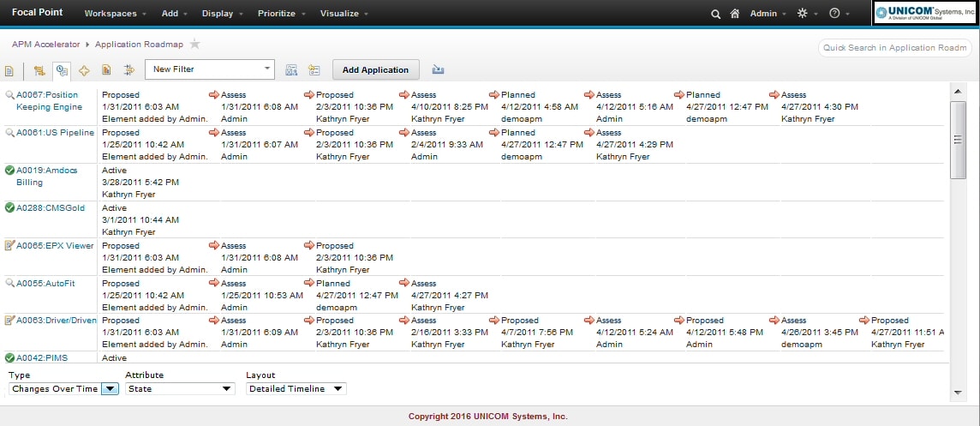The height and width of the screenshot is (426, 980).
Task: Open the Prioritize menu
Action: pyautogui.click(x=281, y=13)
